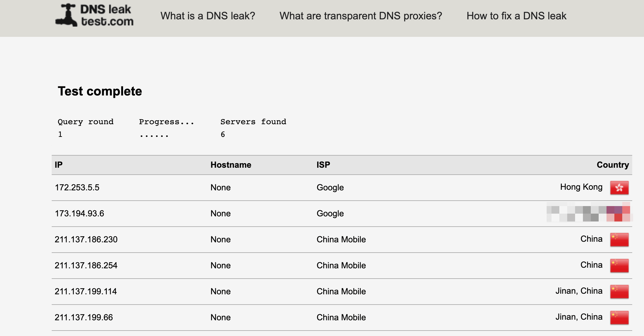
Task: Click the DNS leak test.com site name
Action: coord(107,15)
